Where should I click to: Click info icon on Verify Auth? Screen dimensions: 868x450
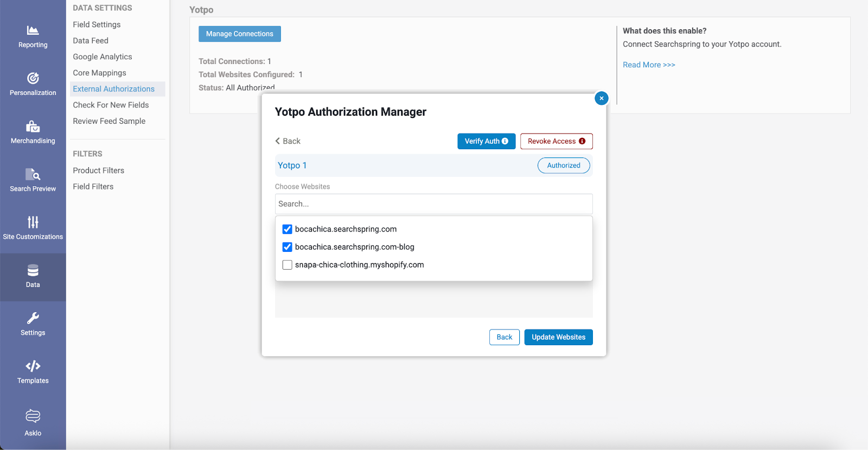pos(505,141)
